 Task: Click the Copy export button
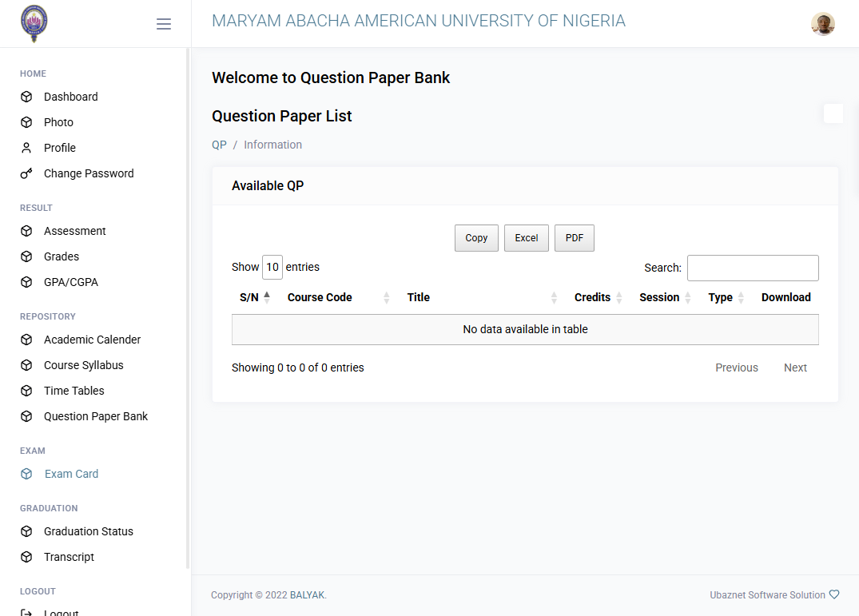[x=476, y=238]
